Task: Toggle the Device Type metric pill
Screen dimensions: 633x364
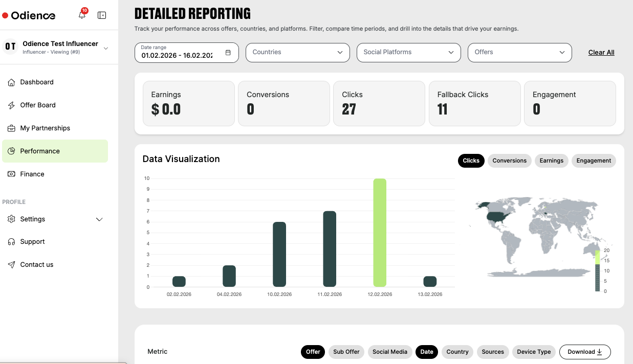Action: tap(534, 352)
